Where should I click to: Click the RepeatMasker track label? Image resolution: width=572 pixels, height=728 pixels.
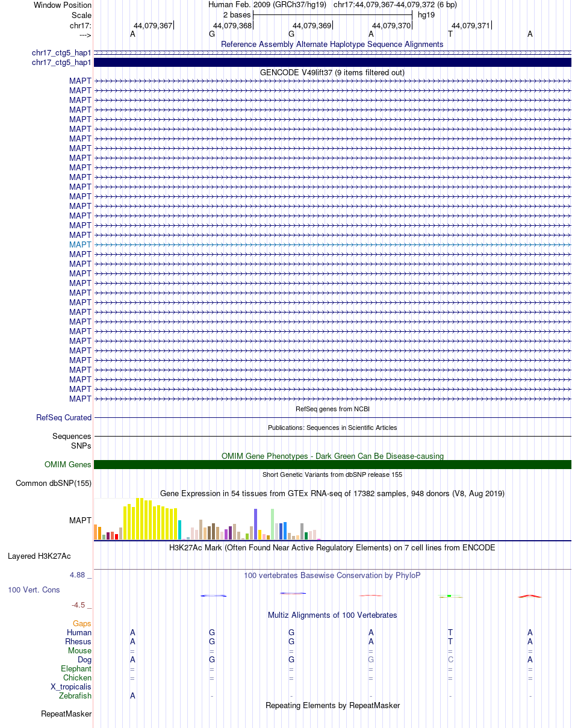pyautogui.click(x=66, y=714)
